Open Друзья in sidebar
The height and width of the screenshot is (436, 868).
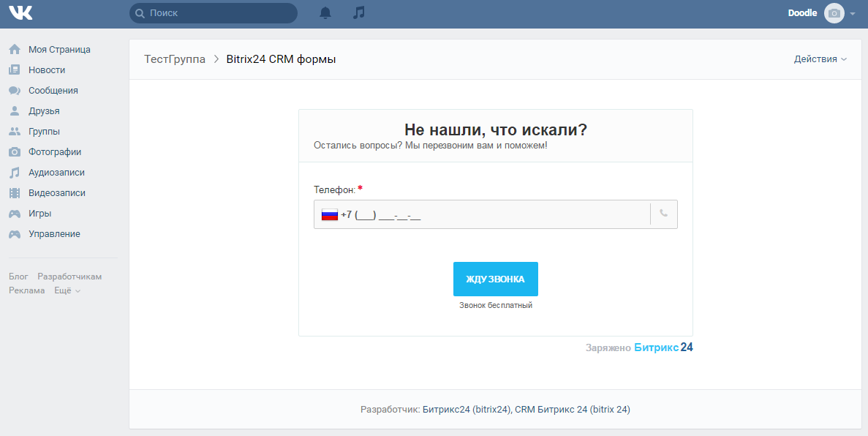click(x=44, y=110)
